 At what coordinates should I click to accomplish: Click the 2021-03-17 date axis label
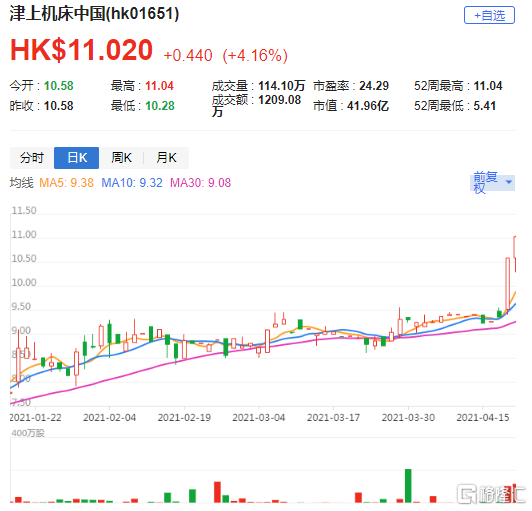pyautogui.click(x=334, y=417)
